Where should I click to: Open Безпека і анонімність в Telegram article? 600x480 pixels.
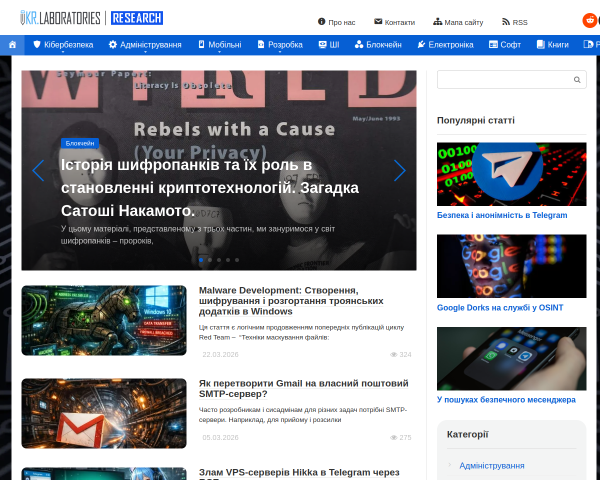click(x=502, y=215)
